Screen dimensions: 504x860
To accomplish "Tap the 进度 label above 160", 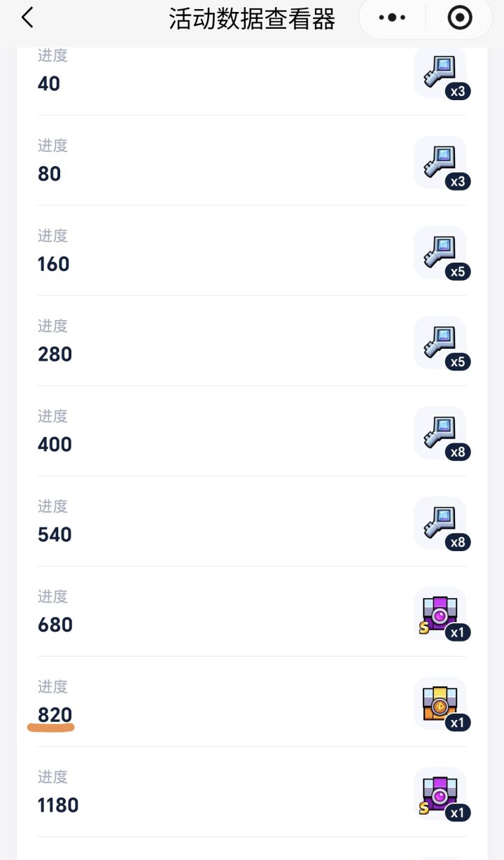I will 52,236.
